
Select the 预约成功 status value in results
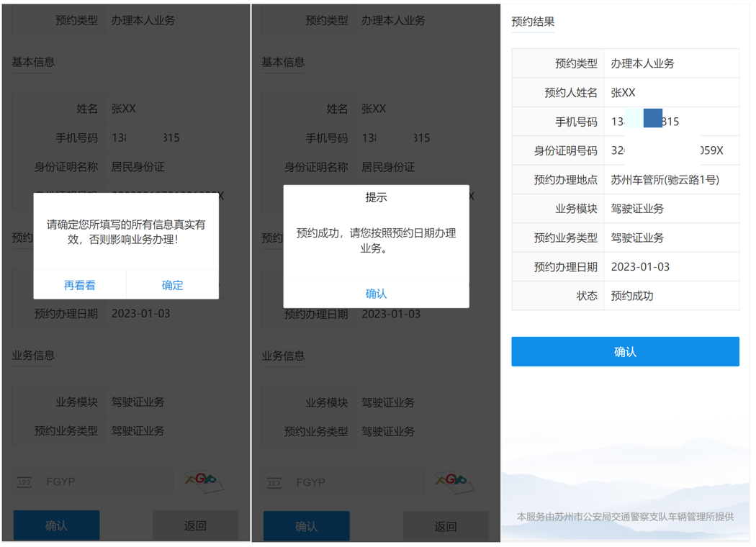pos(631,296)
